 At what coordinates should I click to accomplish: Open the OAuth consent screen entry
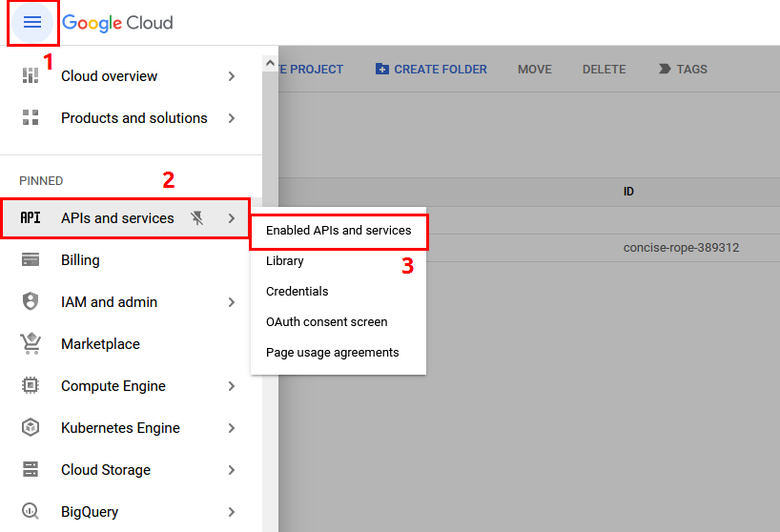(x=326, y=322)
